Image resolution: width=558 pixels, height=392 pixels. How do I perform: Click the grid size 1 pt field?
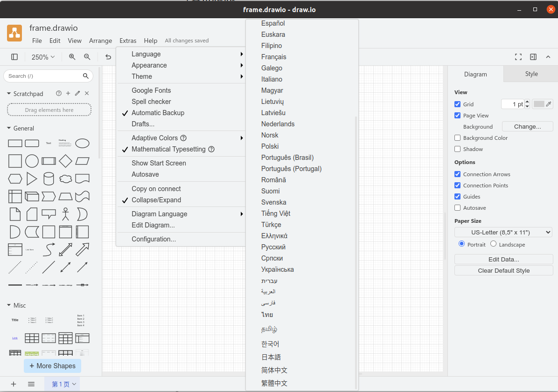coord(512,104)
